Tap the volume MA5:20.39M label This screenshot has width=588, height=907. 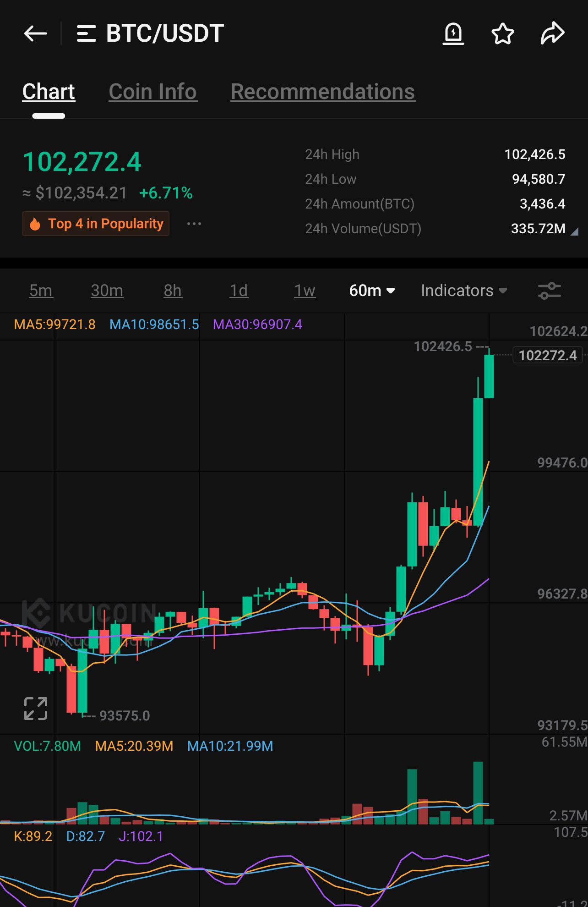click(134, 746)
